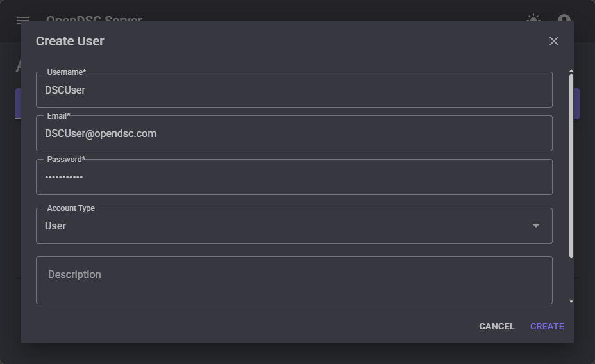Click the CANCEL button
The image size is (595, 364).
point(497,326)
